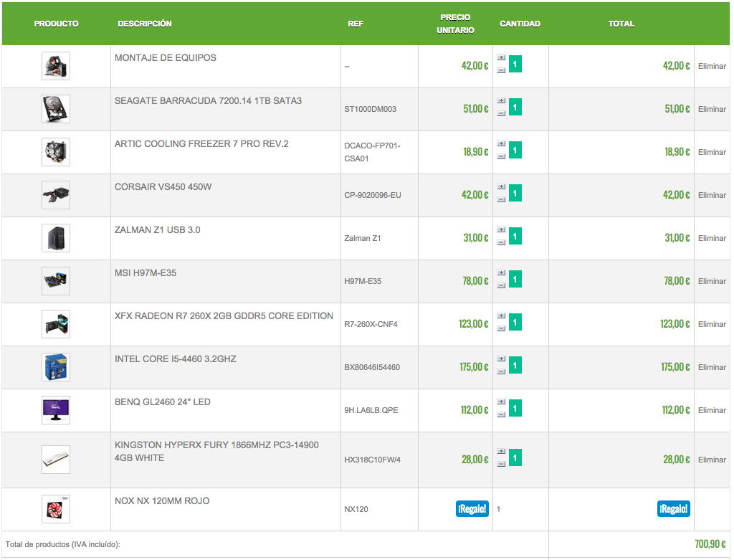
Task: Open the BenQ GL2460 monitor thumbnail
Action: [56, 411]
